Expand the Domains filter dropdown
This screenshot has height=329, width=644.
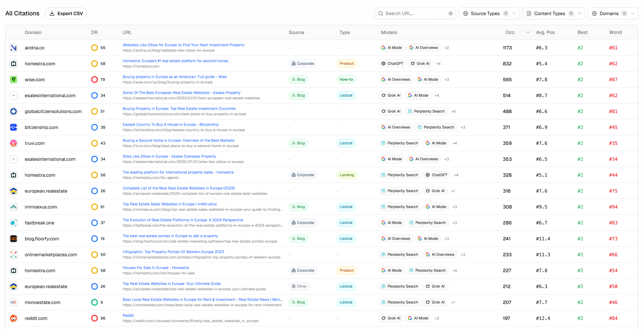coord(612,13)
